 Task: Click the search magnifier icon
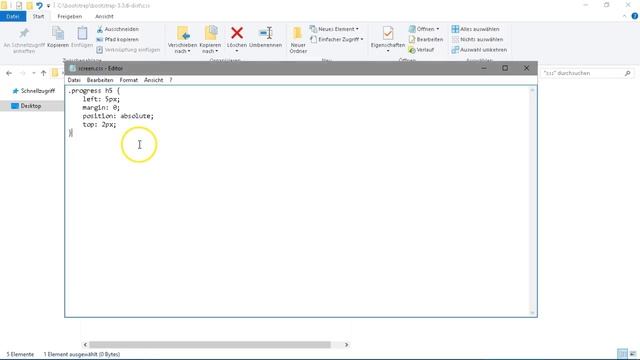pyautogui.click(x=627, y=73)
